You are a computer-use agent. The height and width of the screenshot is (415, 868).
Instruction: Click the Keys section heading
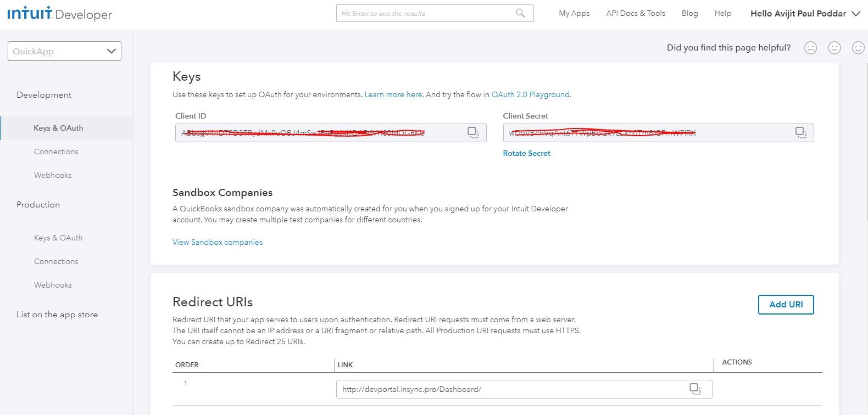(187, 77)
